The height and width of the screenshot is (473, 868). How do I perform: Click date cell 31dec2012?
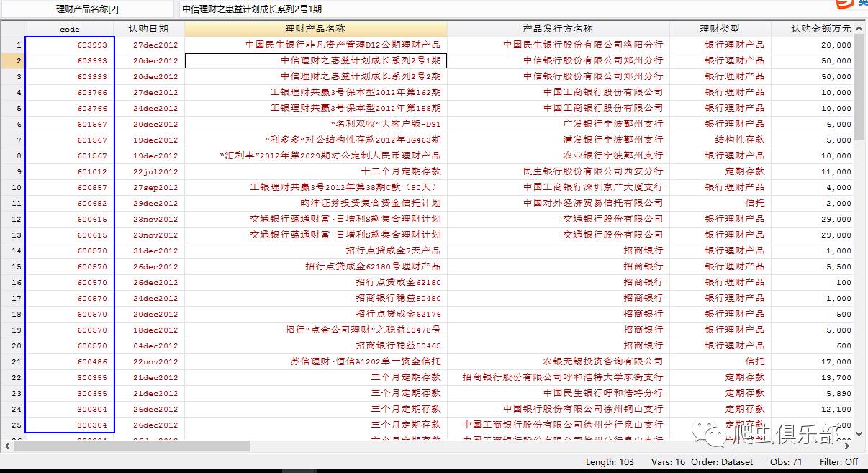click(149, 251)
